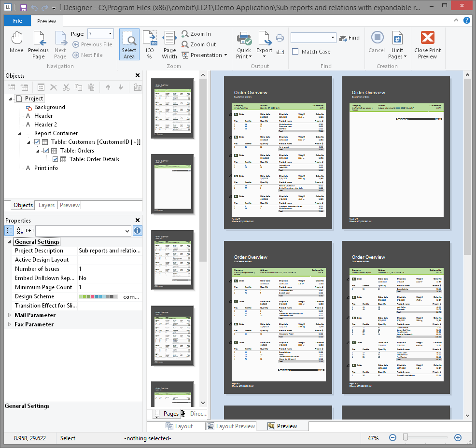Viewport: 476px width, 448px height.
Task: Click the Find button
Action: 350,38
